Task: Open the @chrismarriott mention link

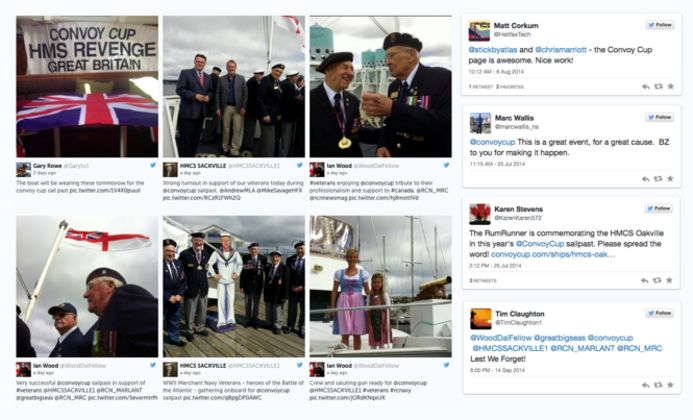Action: coord(560,50)
